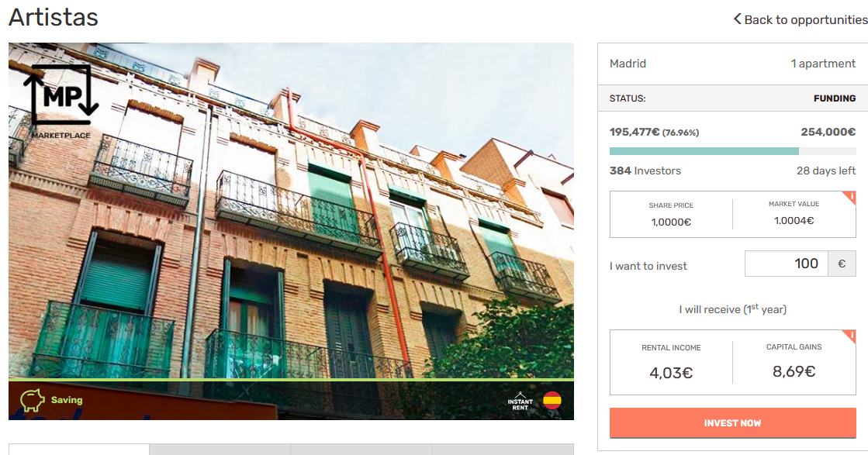Click the green piggy bank Saving icon
This screenshot has width=868, height=455.
32,400
